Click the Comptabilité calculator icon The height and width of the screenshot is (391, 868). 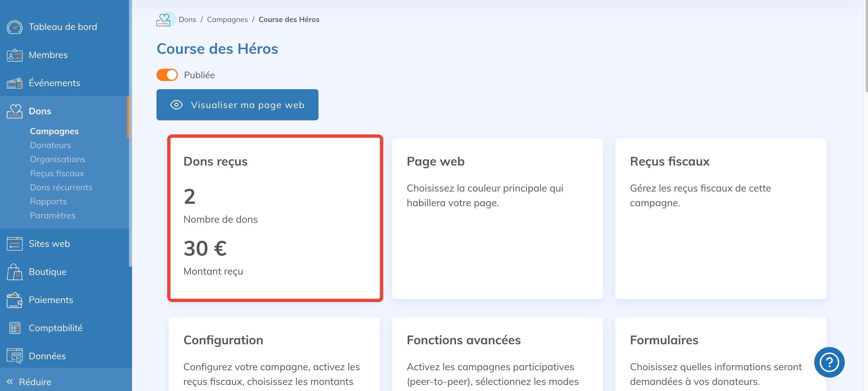pos(14,328)
